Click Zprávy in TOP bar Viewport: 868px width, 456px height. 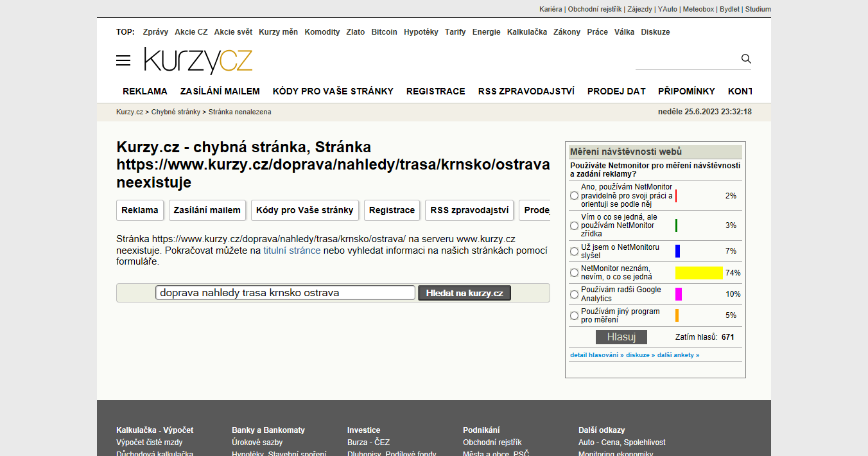coord(155,32)
